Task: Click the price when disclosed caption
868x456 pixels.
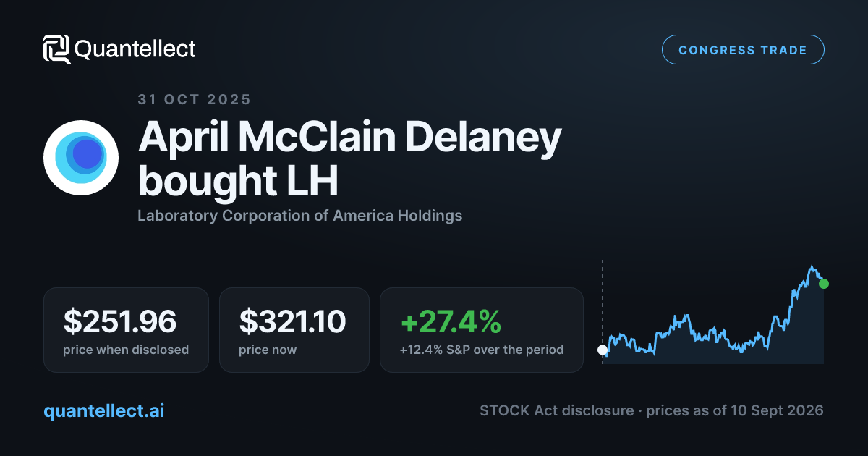Action: pos(127,350)
